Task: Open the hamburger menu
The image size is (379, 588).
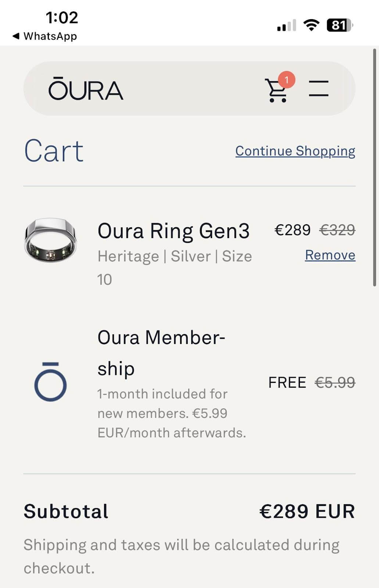Action: 318,89
